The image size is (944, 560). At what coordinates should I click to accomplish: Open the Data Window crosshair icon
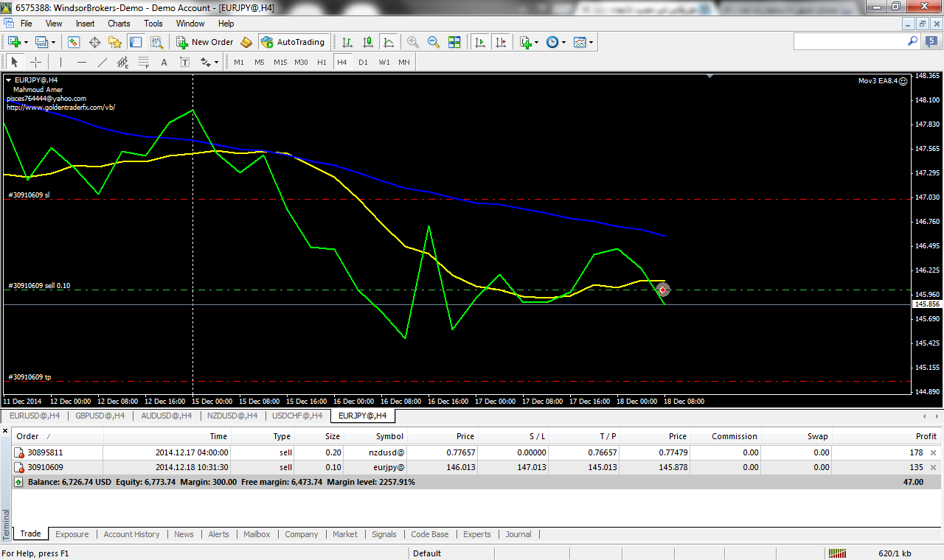(94, 42)
